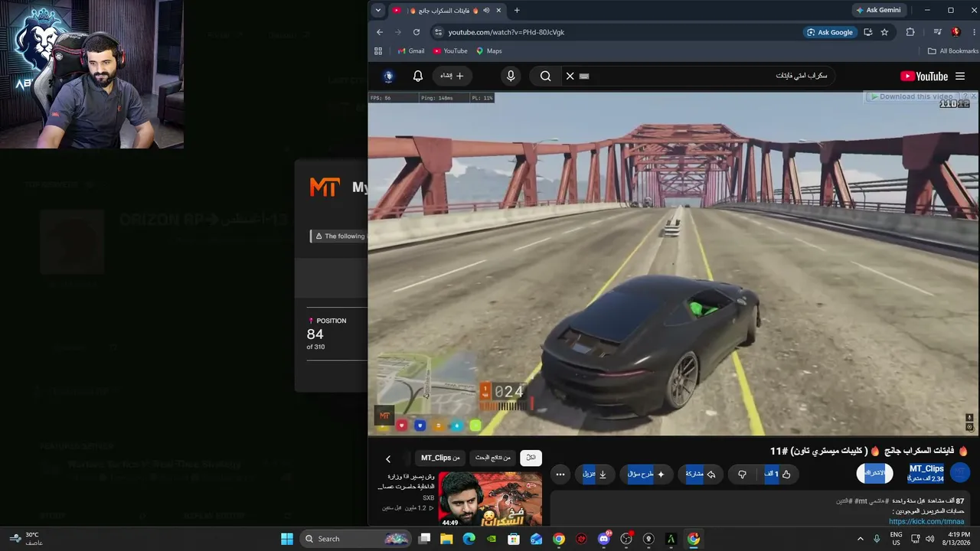Screen dimensions: 980x551
Task: Open Discord from the taskbar
Action: click(603, 539)
